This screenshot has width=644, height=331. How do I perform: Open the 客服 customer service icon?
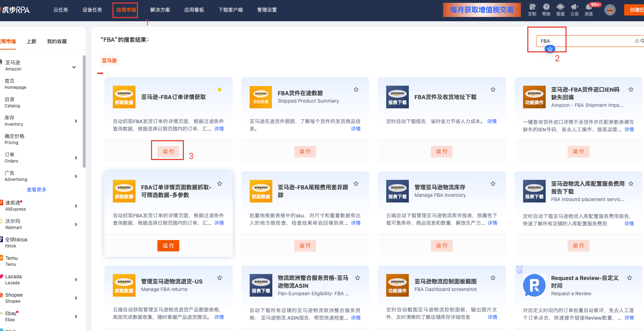tap(561, 10)
